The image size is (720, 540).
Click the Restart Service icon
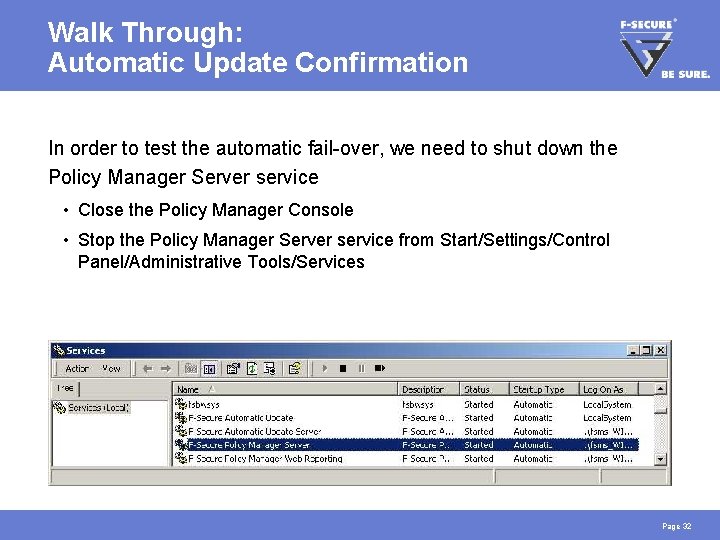pyautogui.click(x=380, y=368)
